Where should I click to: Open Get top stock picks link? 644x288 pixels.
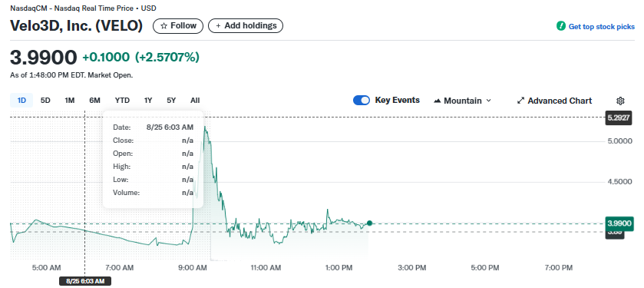point(601,27)
